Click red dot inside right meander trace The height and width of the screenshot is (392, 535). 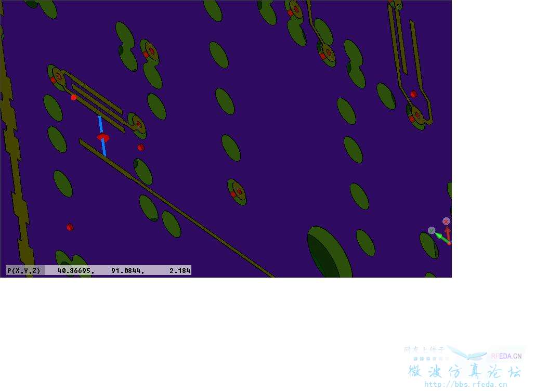click(413, 94)
